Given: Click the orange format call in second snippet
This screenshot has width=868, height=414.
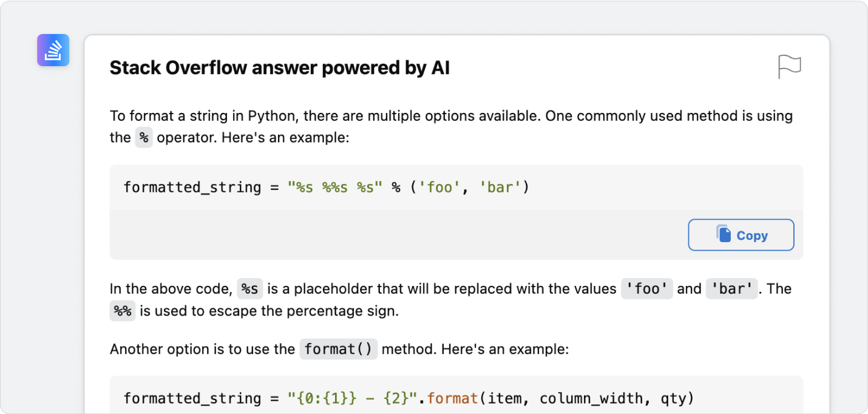Looking at the screenshot, I should tap(450, 399).
